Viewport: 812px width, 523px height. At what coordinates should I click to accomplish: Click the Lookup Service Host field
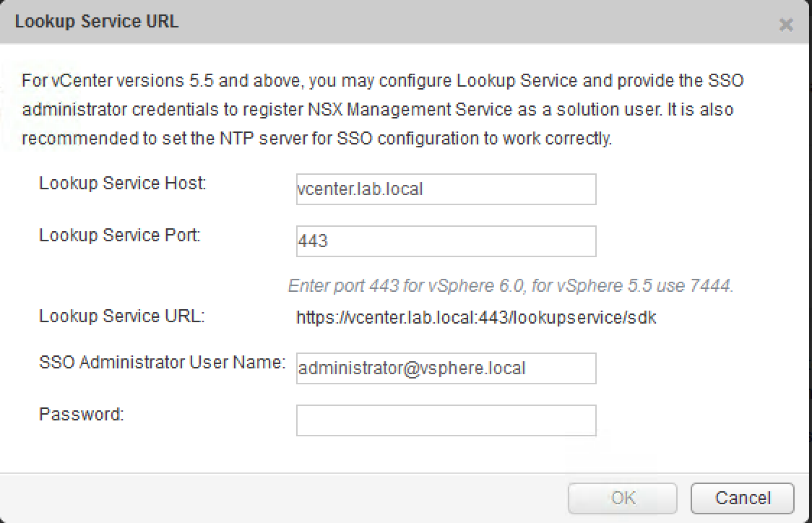[x=446, y=189]
